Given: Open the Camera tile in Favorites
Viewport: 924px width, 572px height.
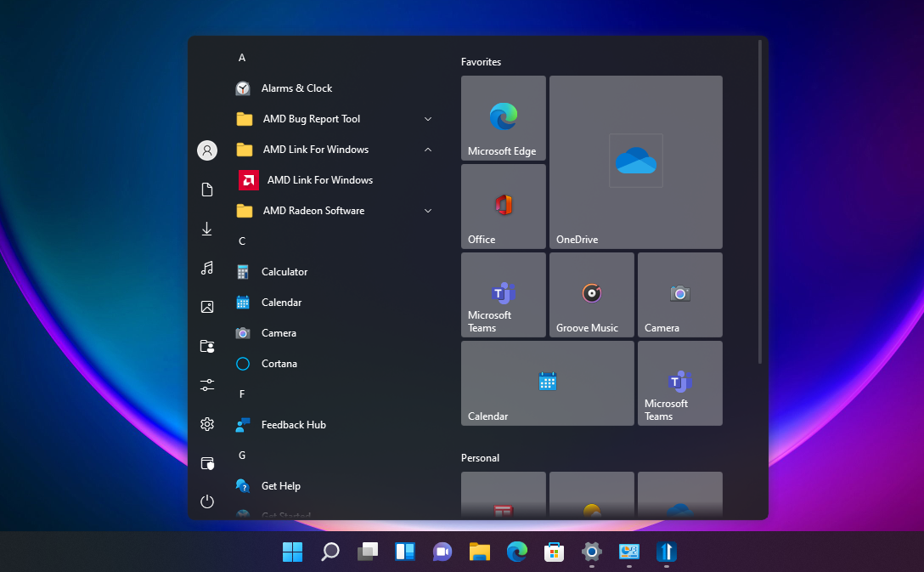Looking at the screenshot, I should point(680,295).
